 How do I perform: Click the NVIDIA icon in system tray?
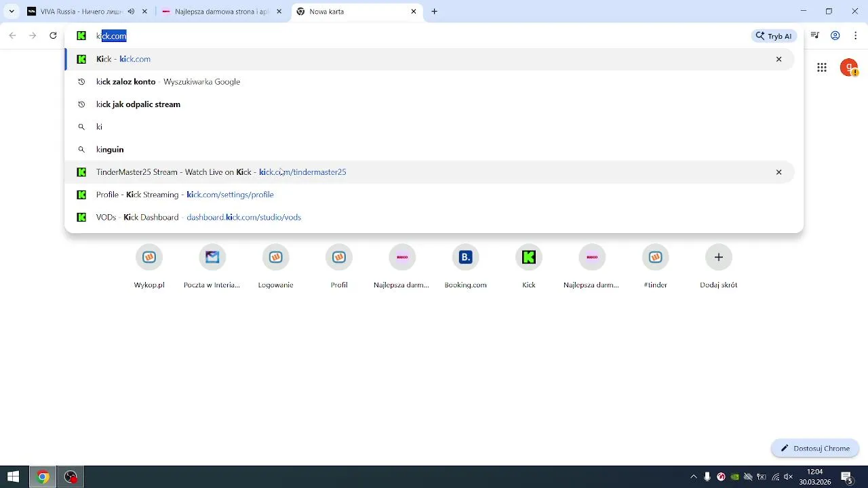(734, 477)
